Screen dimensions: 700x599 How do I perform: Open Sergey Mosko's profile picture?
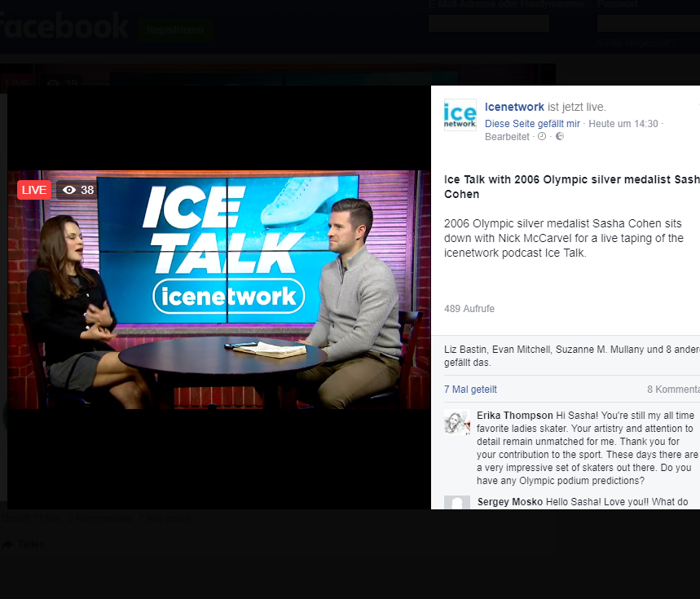(x=457, y=502)
